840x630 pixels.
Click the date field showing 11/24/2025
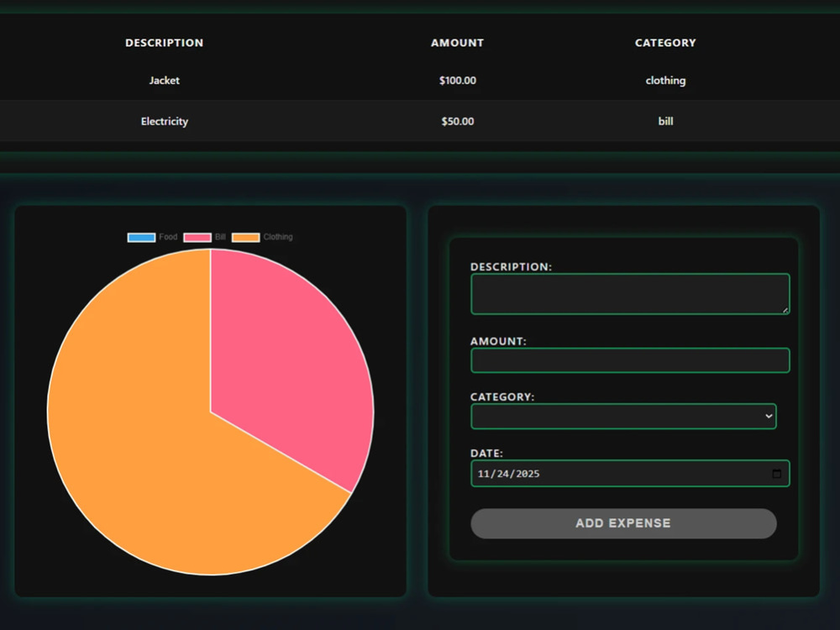click(630, 474)
